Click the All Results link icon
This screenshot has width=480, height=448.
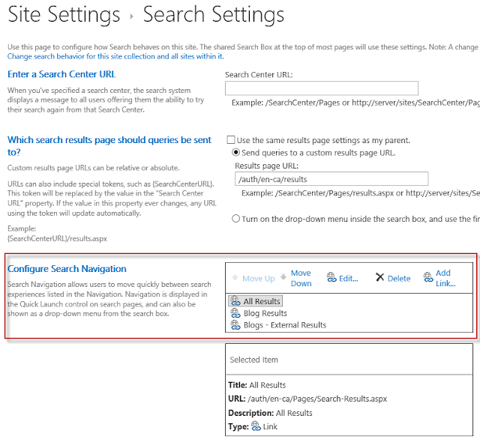point(235,301)
